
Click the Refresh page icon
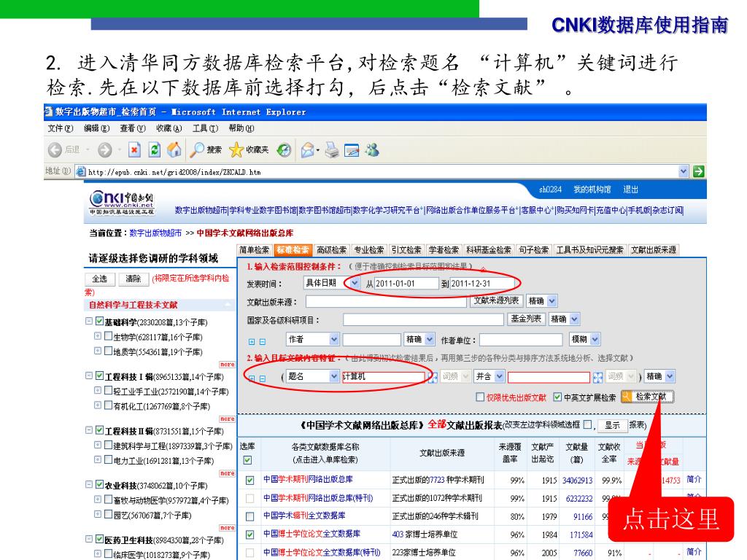click(x=155, y=150)
